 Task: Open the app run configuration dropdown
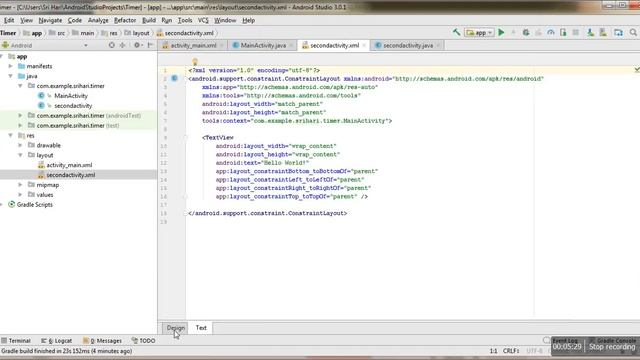(x=479, y=33)
